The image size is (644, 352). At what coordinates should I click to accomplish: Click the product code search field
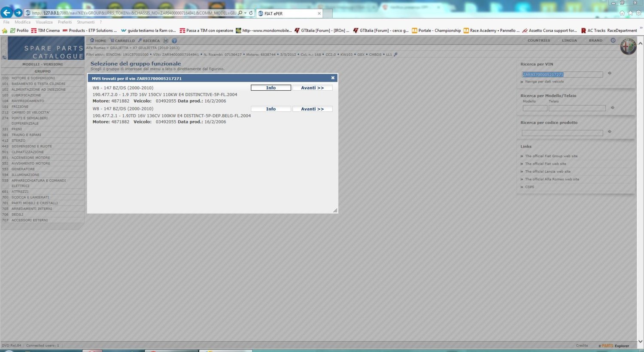tap(562, 133)
